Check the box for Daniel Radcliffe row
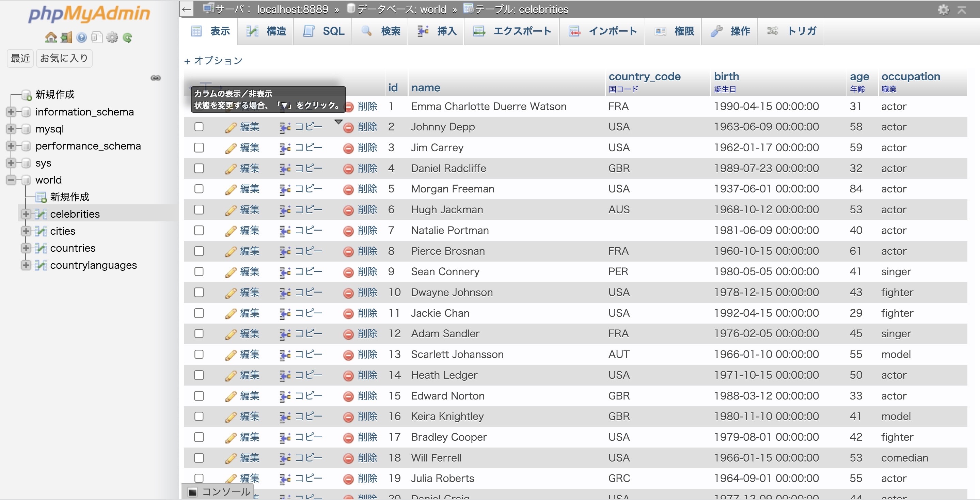This screenshot has width=980, height=500. 199,168
